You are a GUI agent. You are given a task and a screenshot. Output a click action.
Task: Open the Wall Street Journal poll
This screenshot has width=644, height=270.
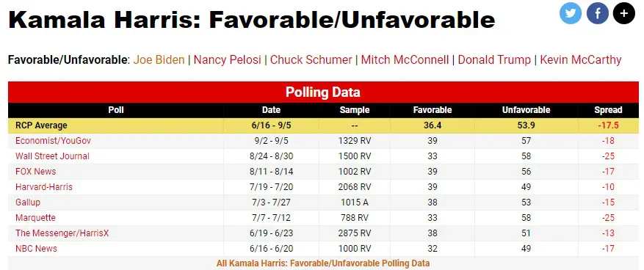tap(52, 156)
